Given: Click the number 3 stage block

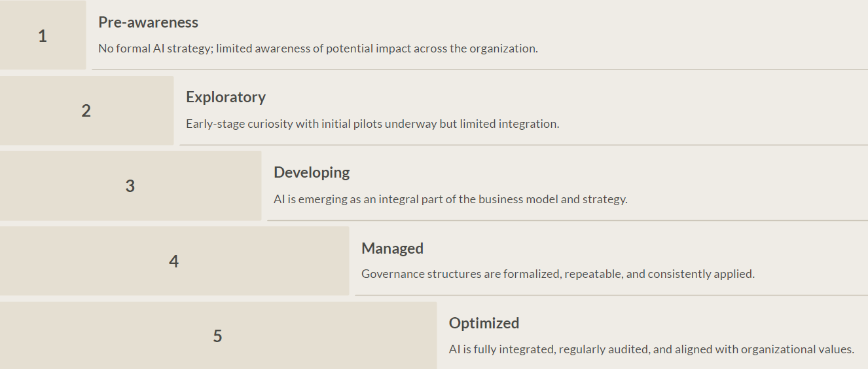Looking at the screenshot, I should coord(130,185).
